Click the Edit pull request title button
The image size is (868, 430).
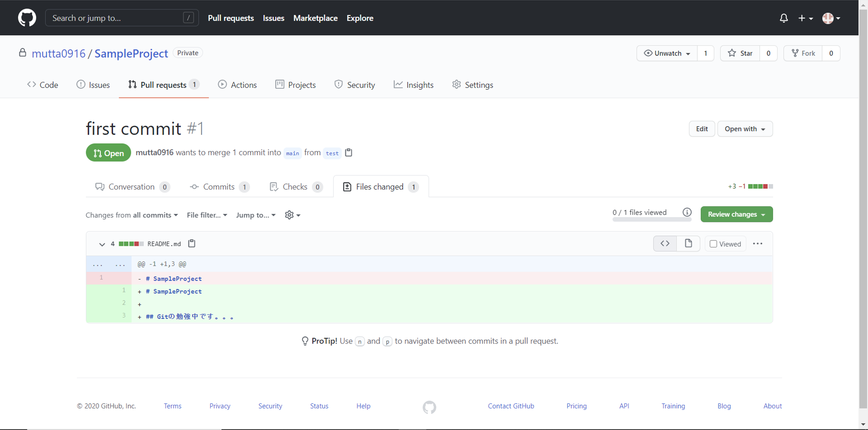[x=702, y=129]
